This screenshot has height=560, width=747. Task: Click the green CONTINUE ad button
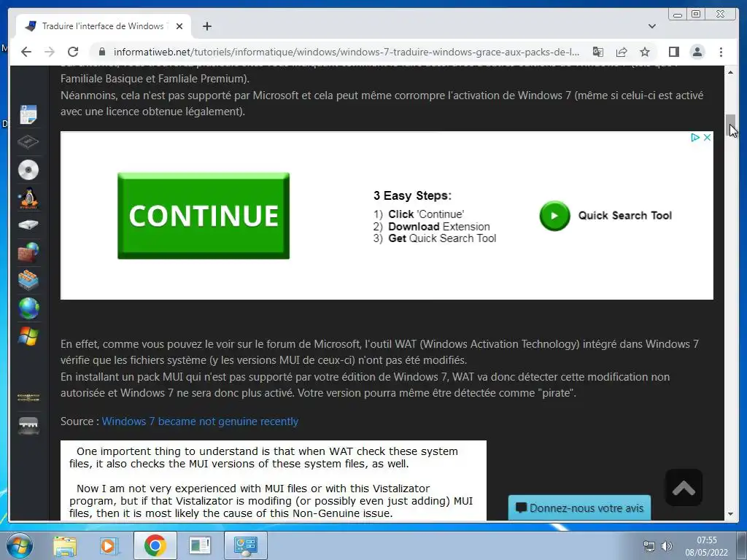(x=204, y=216)
